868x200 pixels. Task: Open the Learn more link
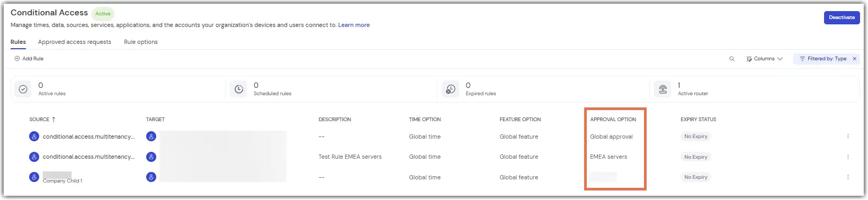click(x=354, y=25)
